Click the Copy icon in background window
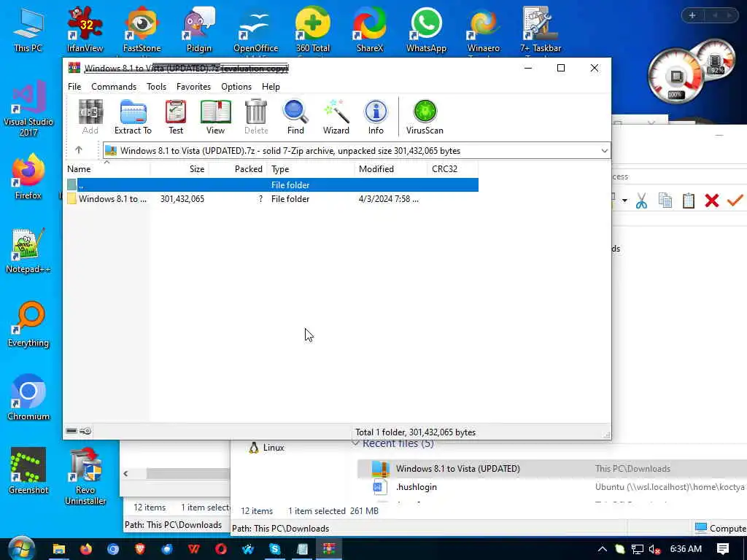The image size is (747, 560). 665,201
